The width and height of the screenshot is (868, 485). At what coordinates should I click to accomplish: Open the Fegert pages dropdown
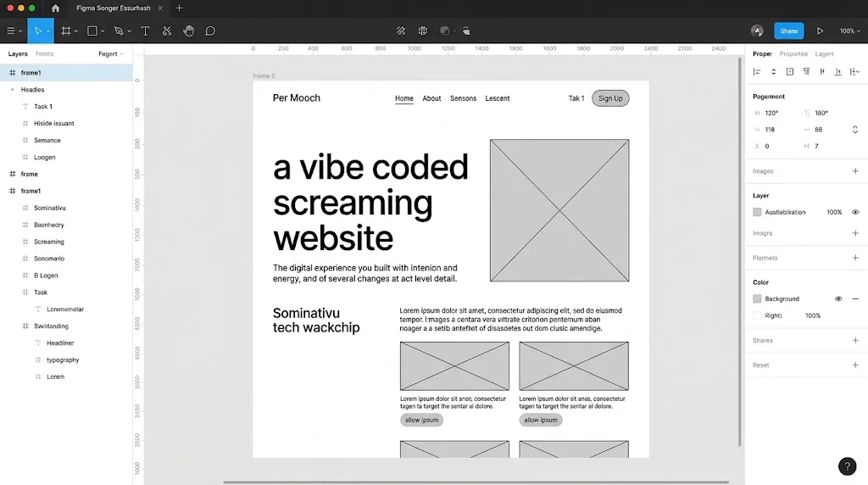point(111,53)
